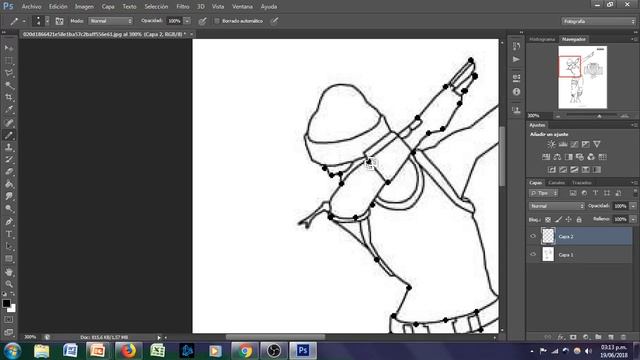This screenshot has width=640, height=360.
Task: Open options bar Opacidad slider arrow
Action: point(187,21)
